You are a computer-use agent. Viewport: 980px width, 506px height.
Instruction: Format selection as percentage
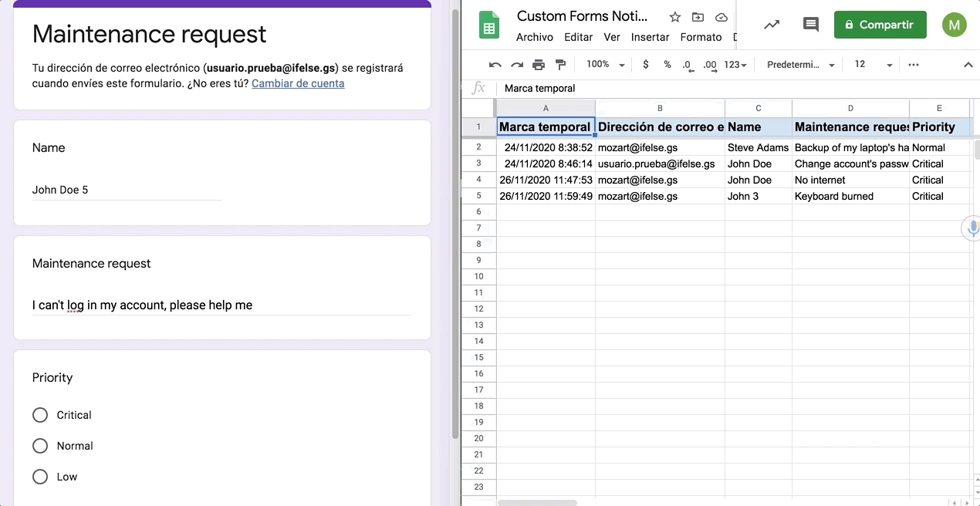[x=667, y=65]
